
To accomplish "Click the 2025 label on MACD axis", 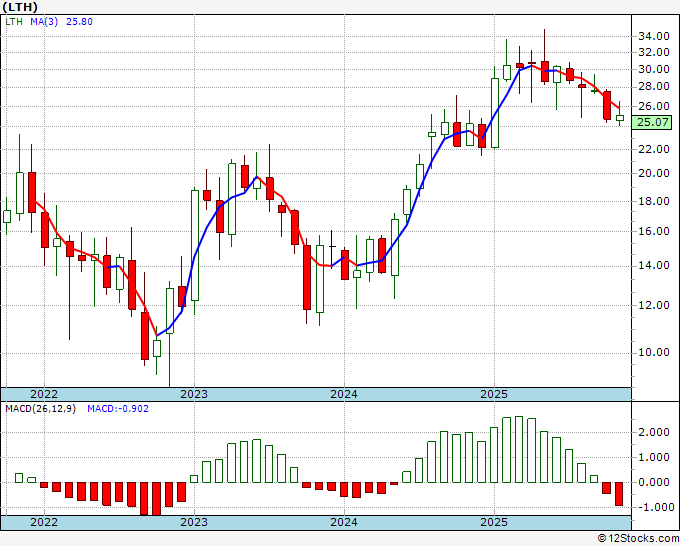I will (494, 522).
